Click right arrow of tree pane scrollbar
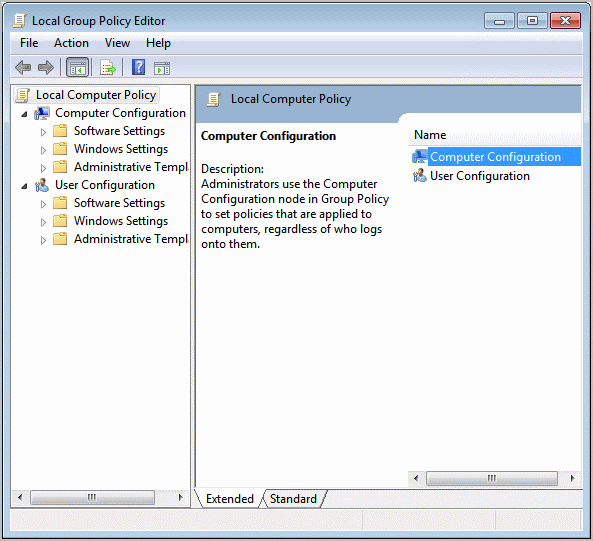 [180, 497]
